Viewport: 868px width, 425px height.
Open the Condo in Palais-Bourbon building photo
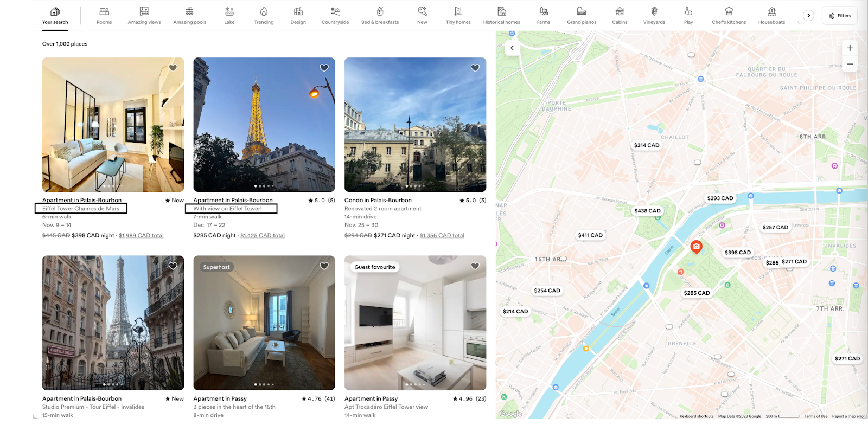(x=415, y=125)
